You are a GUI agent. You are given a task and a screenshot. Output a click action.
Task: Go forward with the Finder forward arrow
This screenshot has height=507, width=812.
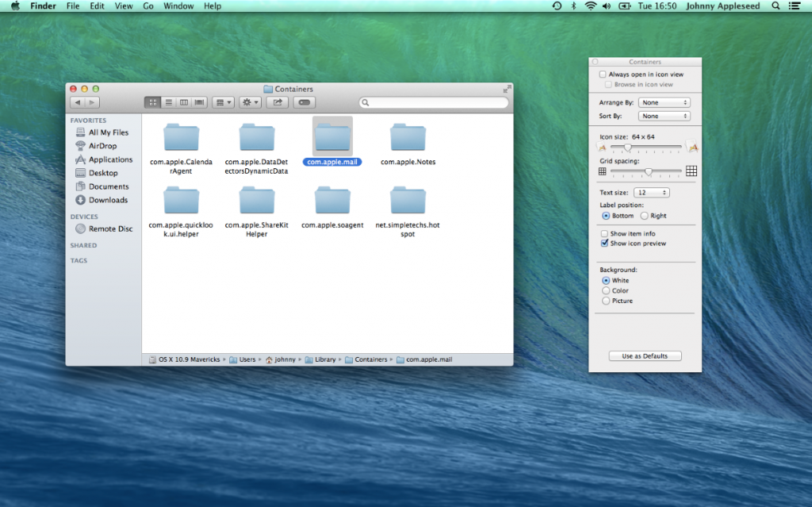[92, 102]
